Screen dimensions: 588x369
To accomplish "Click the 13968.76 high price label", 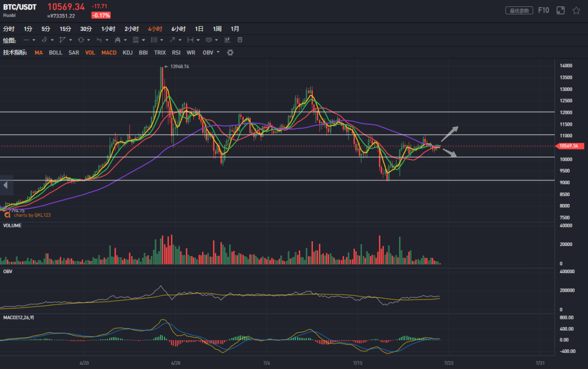I will pyautogui.click(x=180, y=67).
